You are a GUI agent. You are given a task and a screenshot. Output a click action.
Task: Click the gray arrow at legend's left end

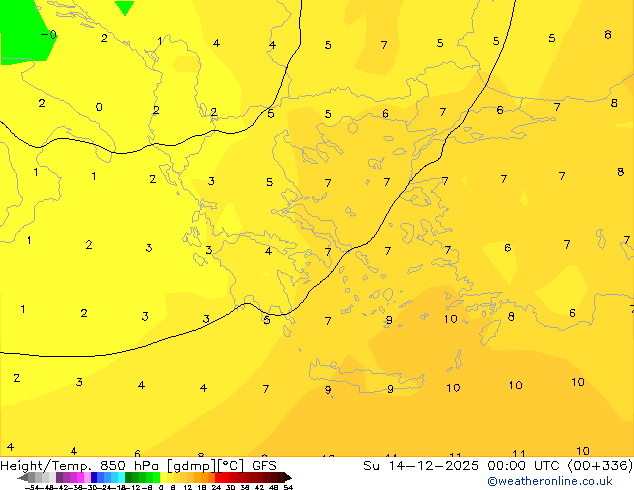click(23, 477)
